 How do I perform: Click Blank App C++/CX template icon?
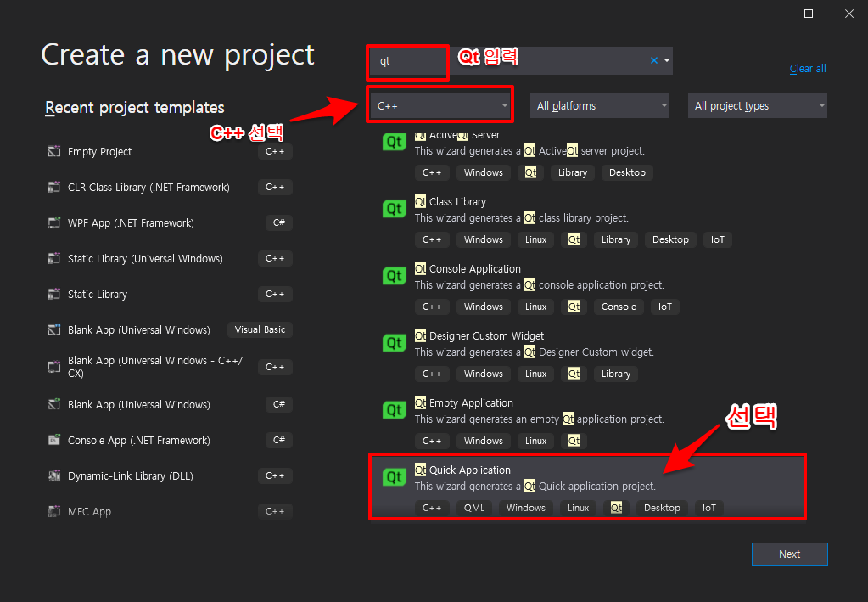coord(54,367)
